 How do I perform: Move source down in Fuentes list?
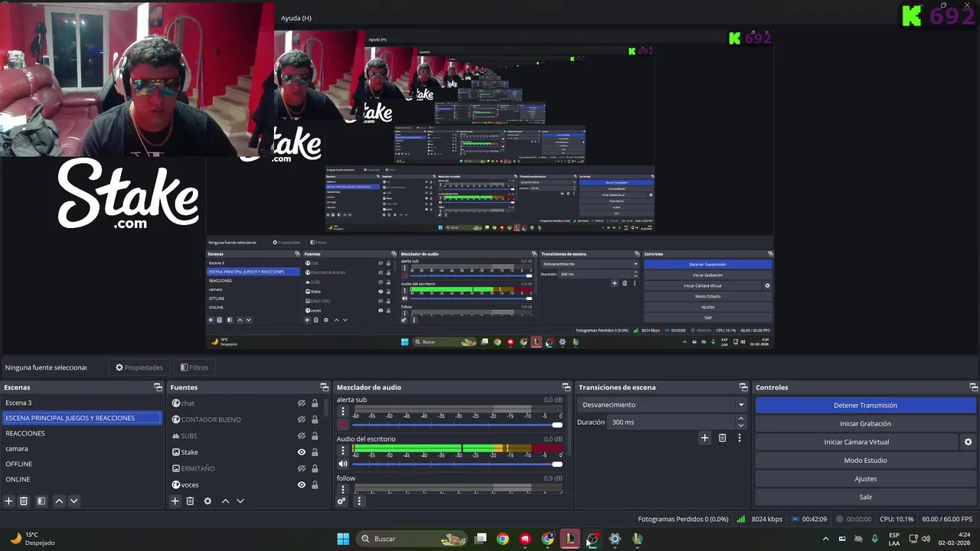point(240,501)
